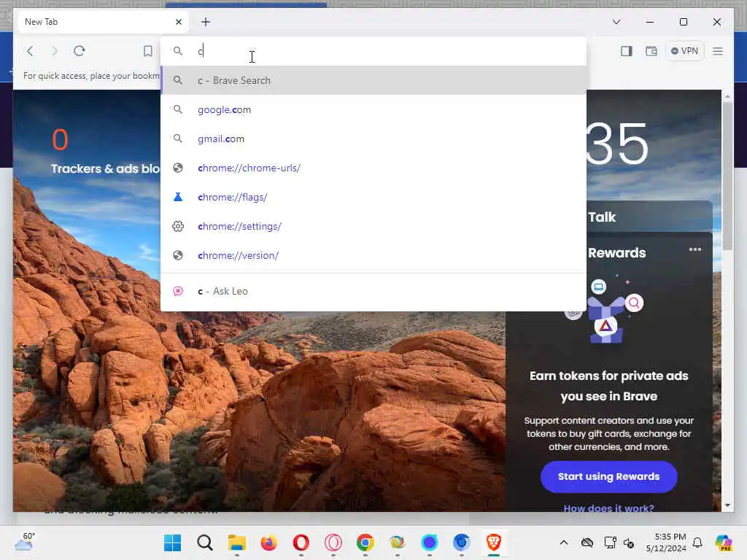Open notifications bell icon
The image size is (747, 560).
pyautogui.click(x=697, y=542)
